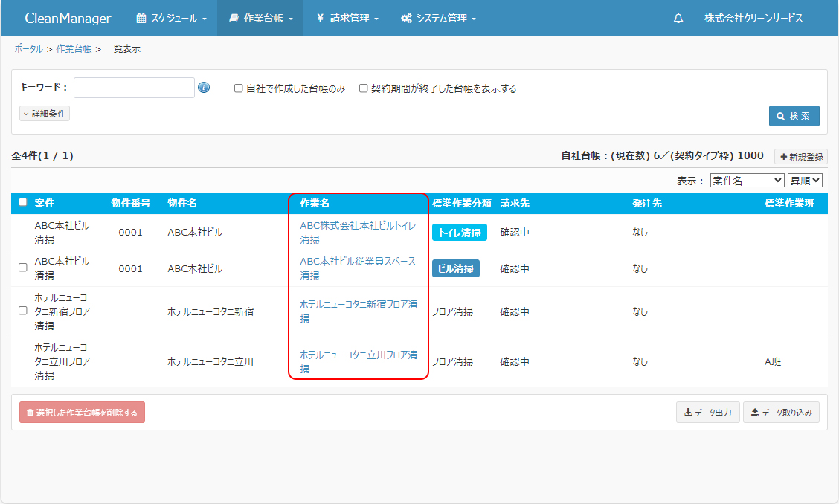This screenshot has height=504, width=839.
Task: Enable 自社で作成した台帳のみ checkbox
Action: point(239,88)
